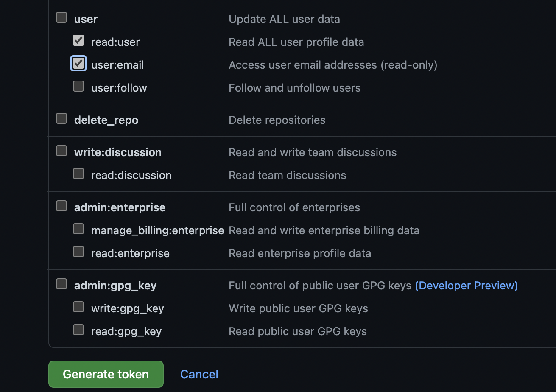The image size is (556, 392).
Task: Click 'Follow and unfollow users' description
Action: [295, 88]
